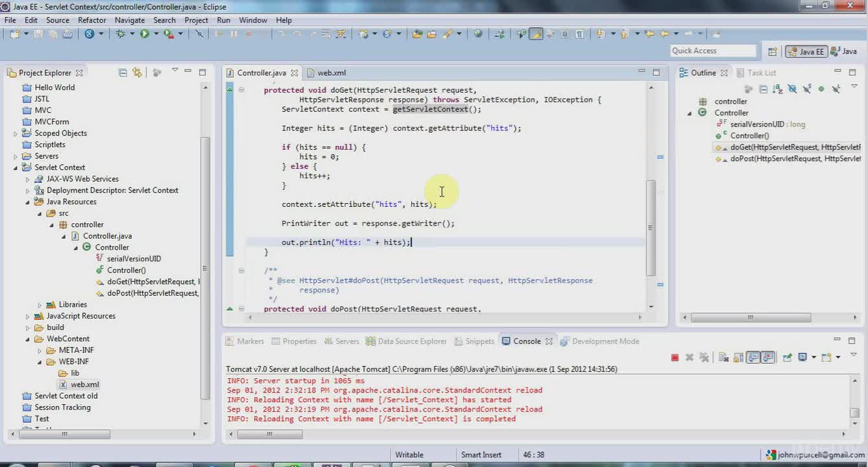Click the Debug bug icon

click(x=120, y=34)
